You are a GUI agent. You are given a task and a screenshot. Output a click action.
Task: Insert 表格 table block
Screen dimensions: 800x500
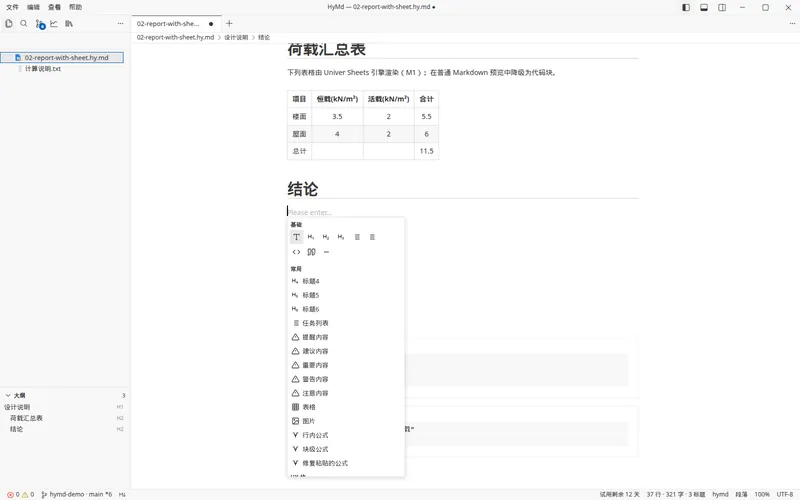pos(346,407)
